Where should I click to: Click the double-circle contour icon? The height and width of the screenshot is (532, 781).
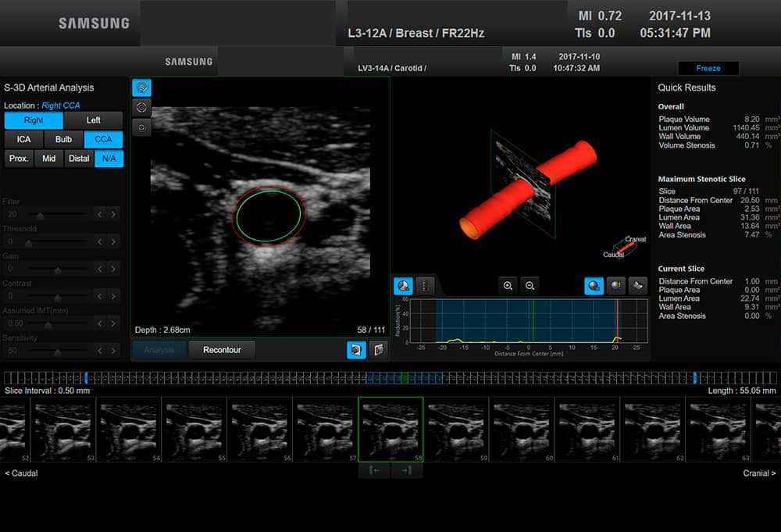(x=142, y=107)
